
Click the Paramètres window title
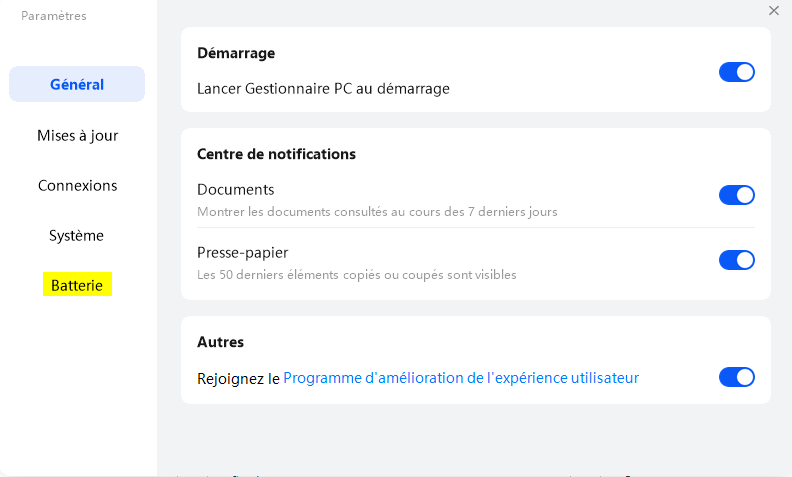click(54, 16)
